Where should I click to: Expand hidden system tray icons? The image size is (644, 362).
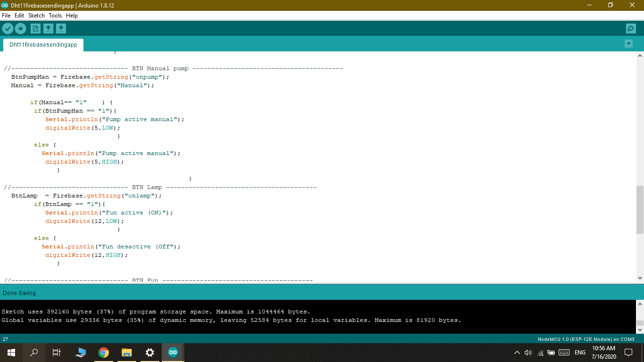(x=517, y=352)
